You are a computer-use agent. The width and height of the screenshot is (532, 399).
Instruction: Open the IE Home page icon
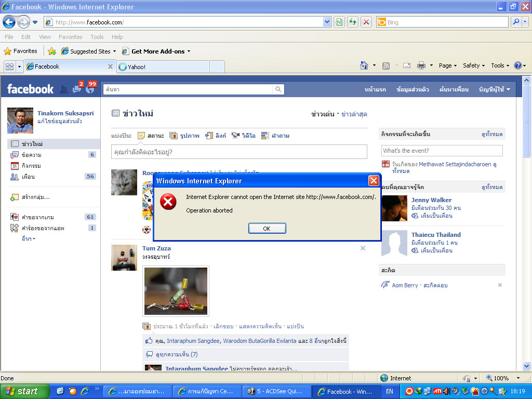coord(365,65)
